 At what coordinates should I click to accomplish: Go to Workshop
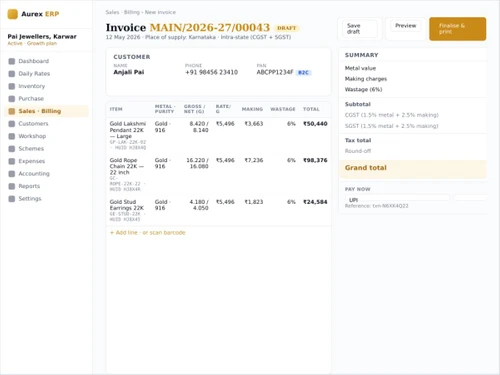(x=46, y=136)
